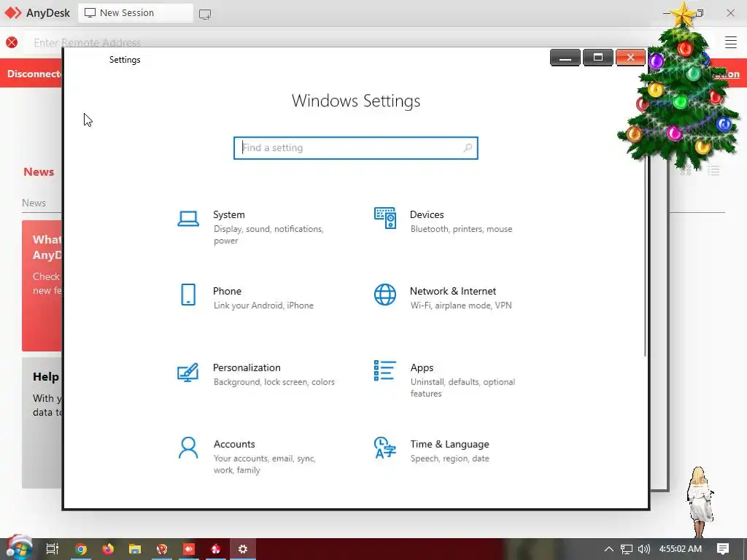This screenshot has height=560, width=747.
Task: Open the red What's new AnyDesk card
Action: click(42, 286)
